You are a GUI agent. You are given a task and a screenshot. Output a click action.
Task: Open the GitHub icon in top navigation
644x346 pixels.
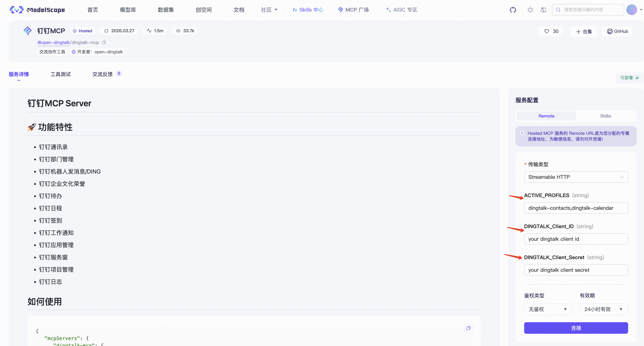click(x=513, y=10)
